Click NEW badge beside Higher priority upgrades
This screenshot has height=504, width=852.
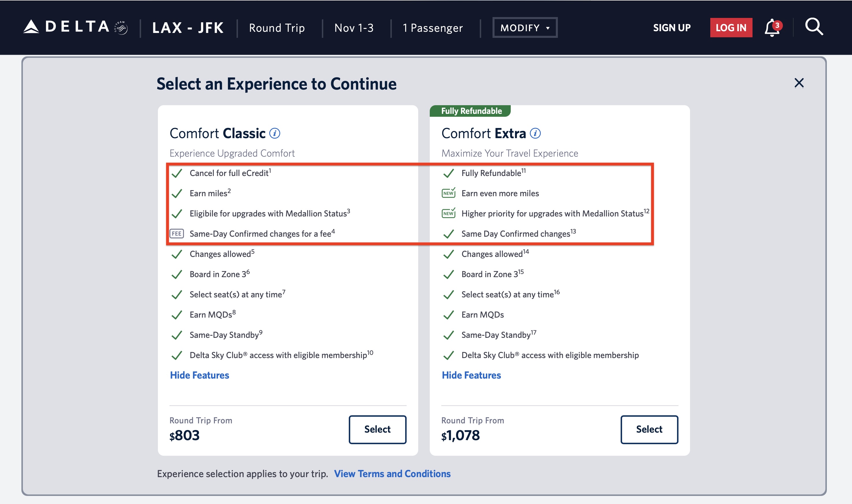tap(448, 213)
